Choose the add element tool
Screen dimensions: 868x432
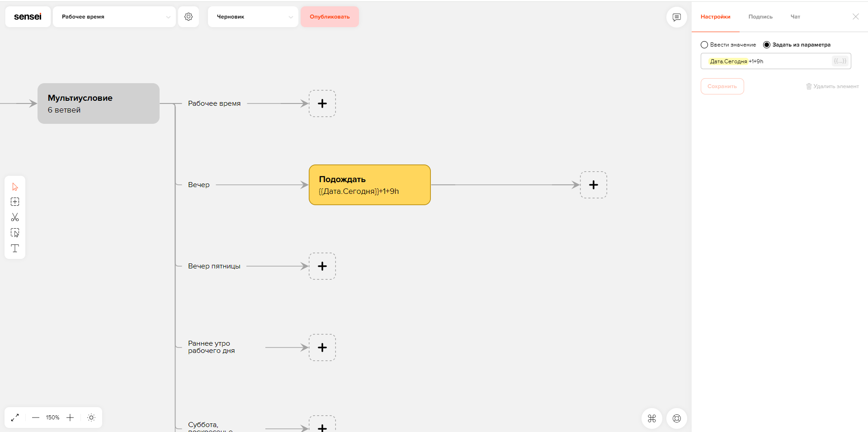pos(15,202)
